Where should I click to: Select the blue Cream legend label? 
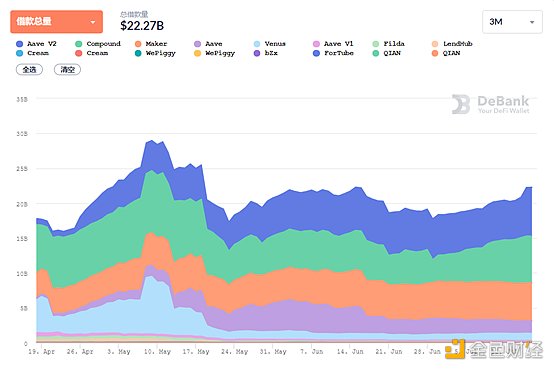(38, 53)
